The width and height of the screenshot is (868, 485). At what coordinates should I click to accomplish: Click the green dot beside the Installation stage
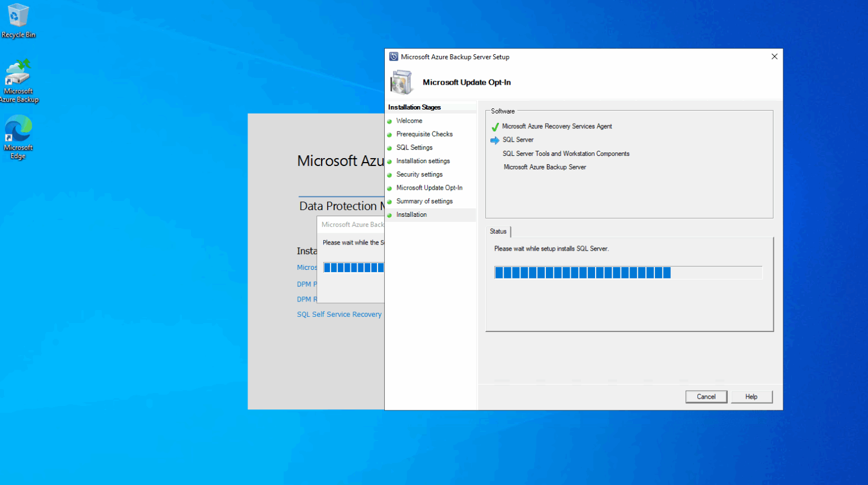tap(390, 215)
